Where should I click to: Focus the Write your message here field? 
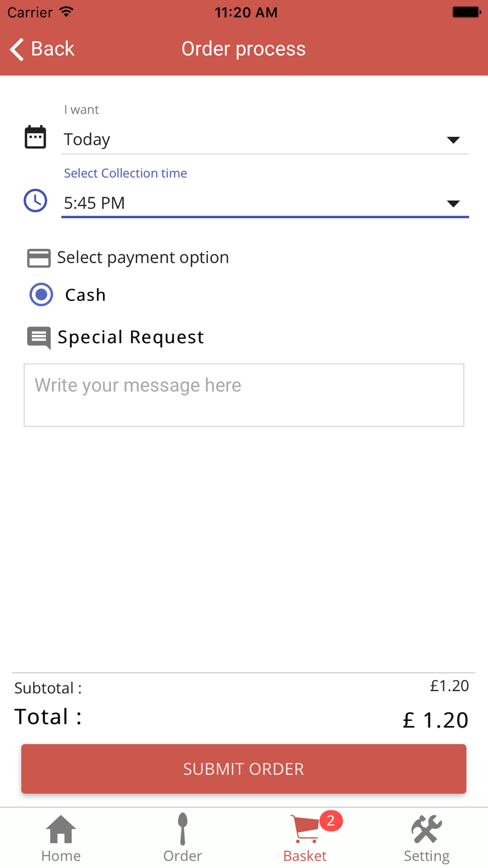coord(244,395)
